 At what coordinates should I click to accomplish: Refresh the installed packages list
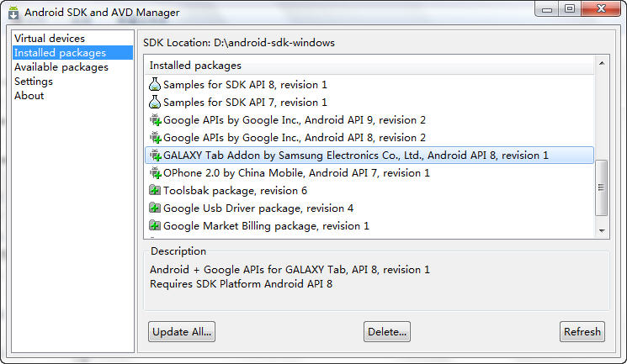[582, 332]
